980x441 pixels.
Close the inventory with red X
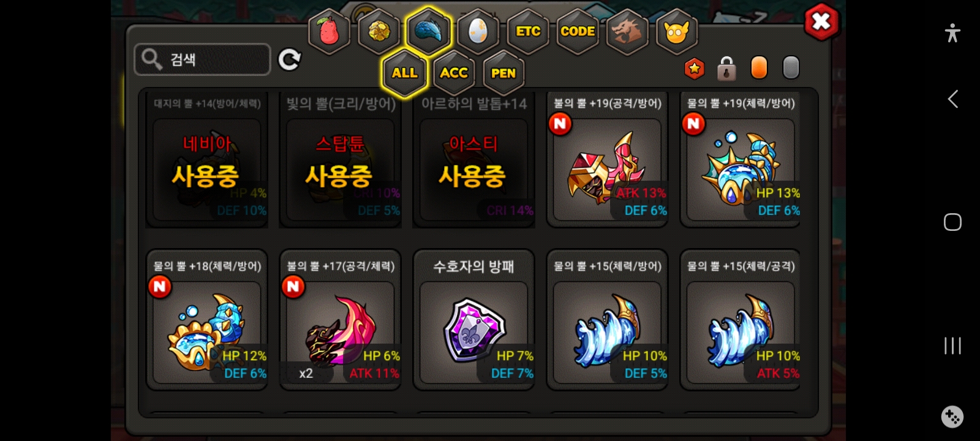tap(821, 22)
